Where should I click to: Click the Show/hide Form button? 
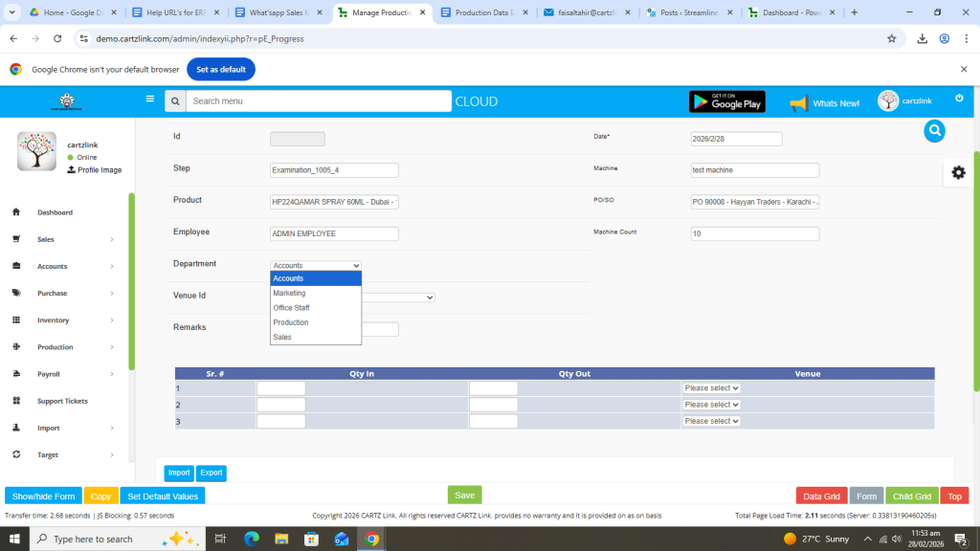43,496
